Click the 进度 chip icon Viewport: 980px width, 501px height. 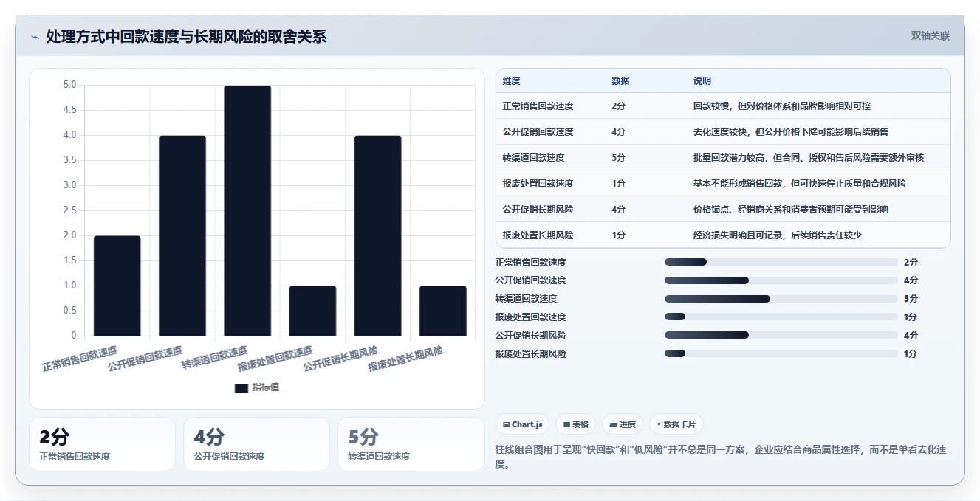(x=613, y=424)
